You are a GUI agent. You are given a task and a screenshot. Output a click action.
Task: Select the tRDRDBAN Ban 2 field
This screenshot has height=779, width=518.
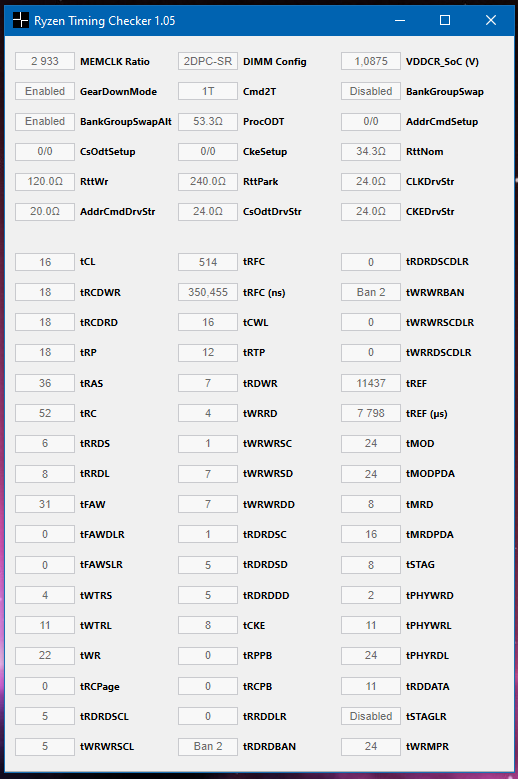coord(208,746)
